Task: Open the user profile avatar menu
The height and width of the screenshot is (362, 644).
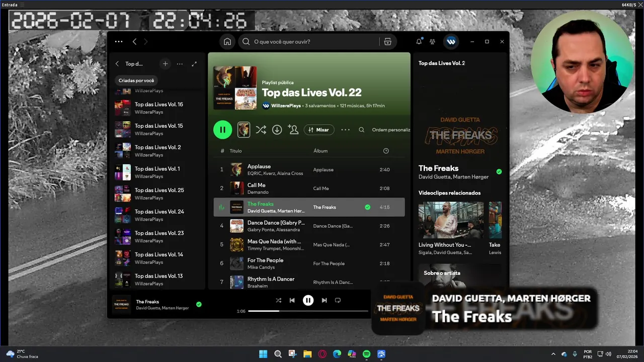Action: pyautogui.click(x=451, y=42)
